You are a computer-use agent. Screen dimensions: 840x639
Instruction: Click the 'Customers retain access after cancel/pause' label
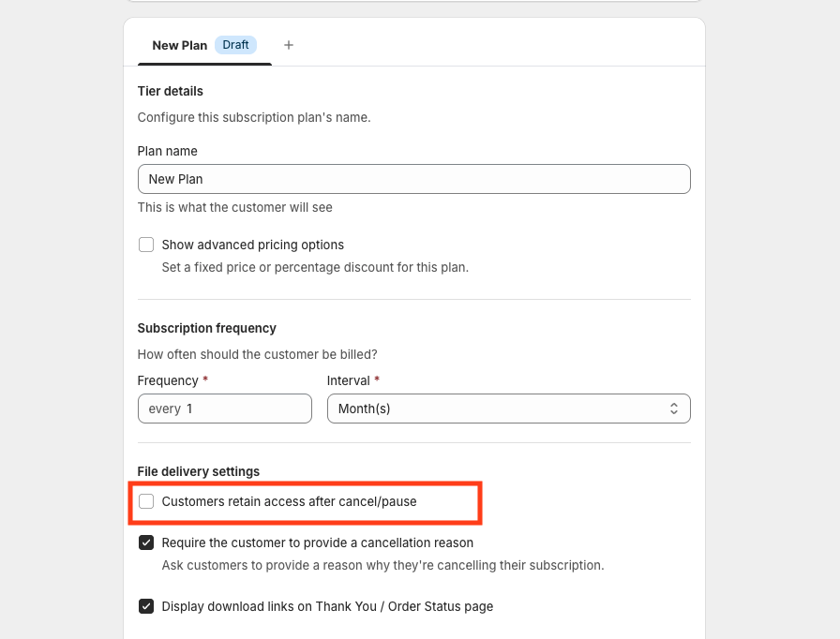pyautogui.click(x=289, y=502)
